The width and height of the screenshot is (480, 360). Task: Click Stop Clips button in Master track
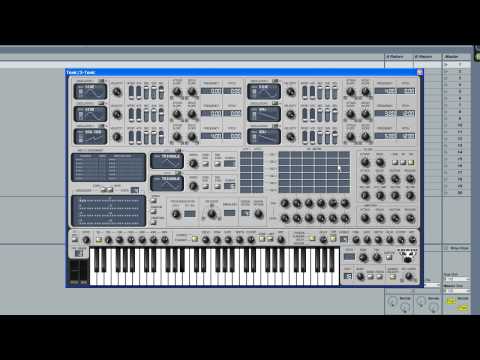coord(457,248)
